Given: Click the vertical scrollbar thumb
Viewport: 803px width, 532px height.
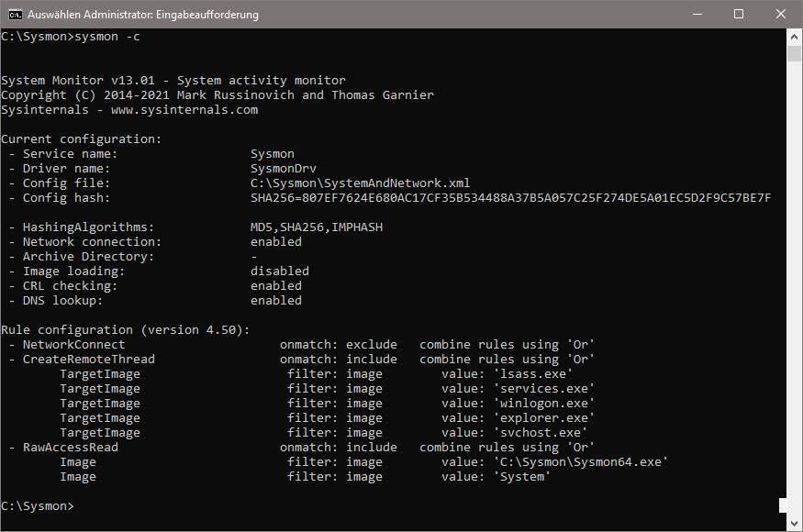Looking at the screenshot, I should [795, 52].
